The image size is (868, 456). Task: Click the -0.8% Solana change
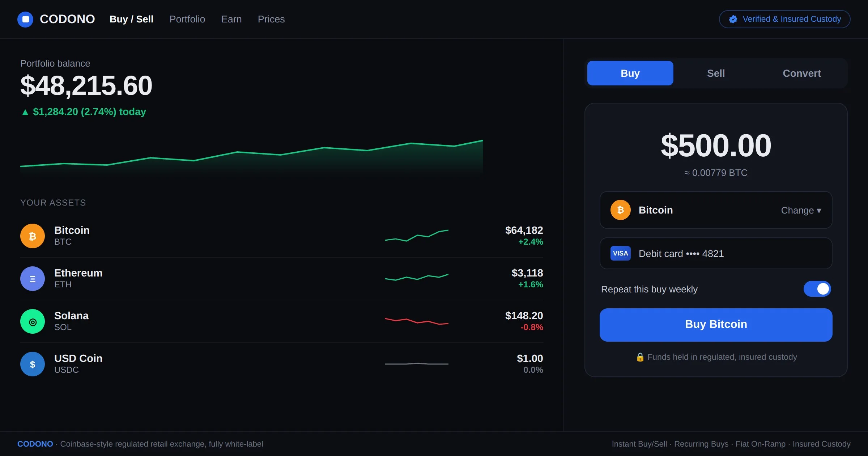coord(532,327)
